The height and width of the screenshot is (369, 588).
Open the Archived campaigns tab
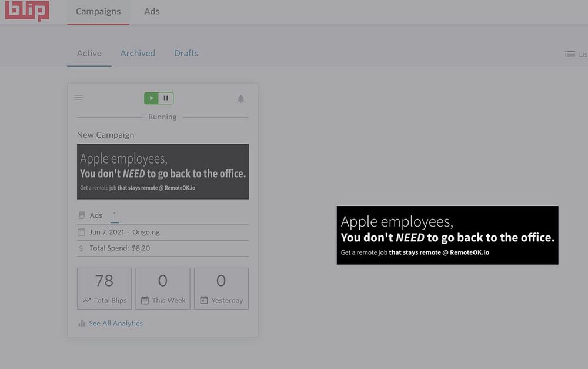[138, 54]
